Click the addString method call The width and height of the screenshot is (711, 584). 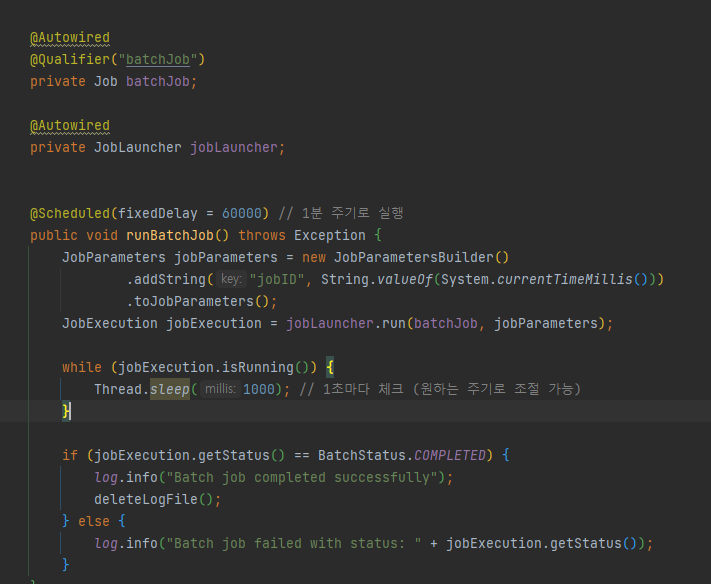[170, 279]
